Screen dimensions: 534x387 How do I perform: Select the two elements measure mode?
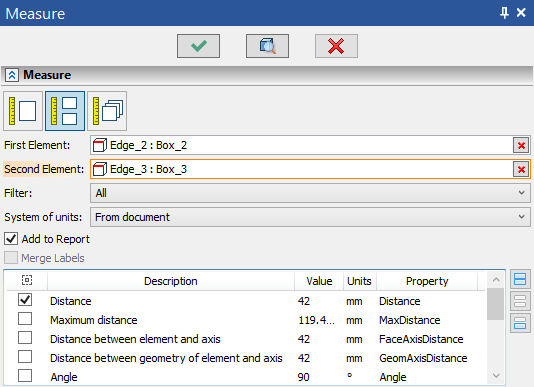coord(65,111)
